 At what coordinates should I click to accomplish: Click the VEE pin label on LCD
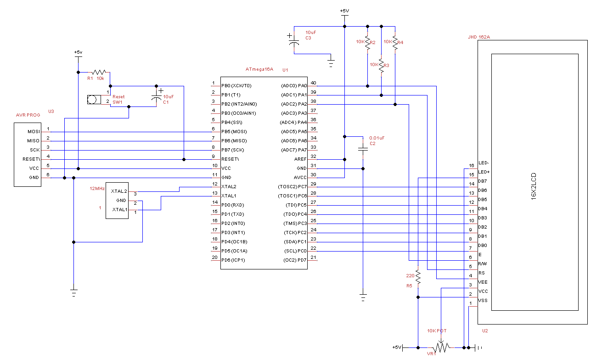coord(483,282)
